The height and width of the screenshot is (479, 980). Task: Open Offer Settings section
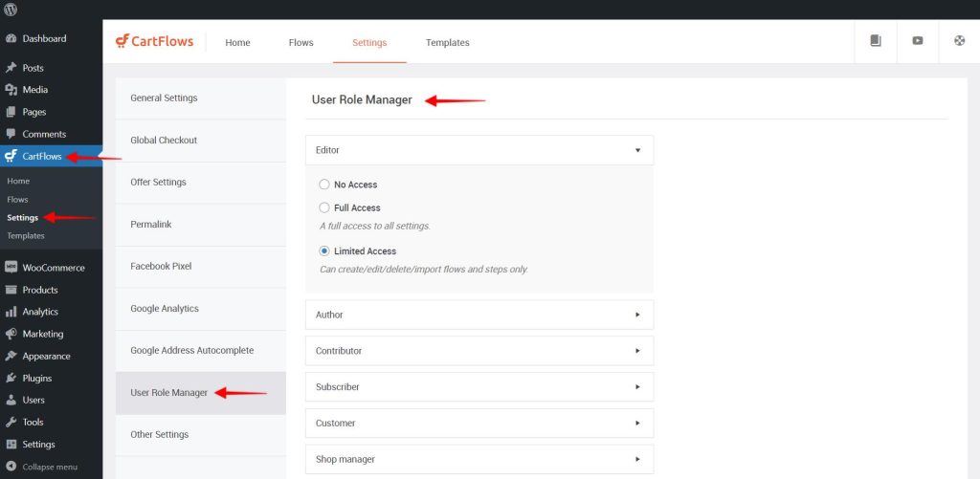point(201,183)
